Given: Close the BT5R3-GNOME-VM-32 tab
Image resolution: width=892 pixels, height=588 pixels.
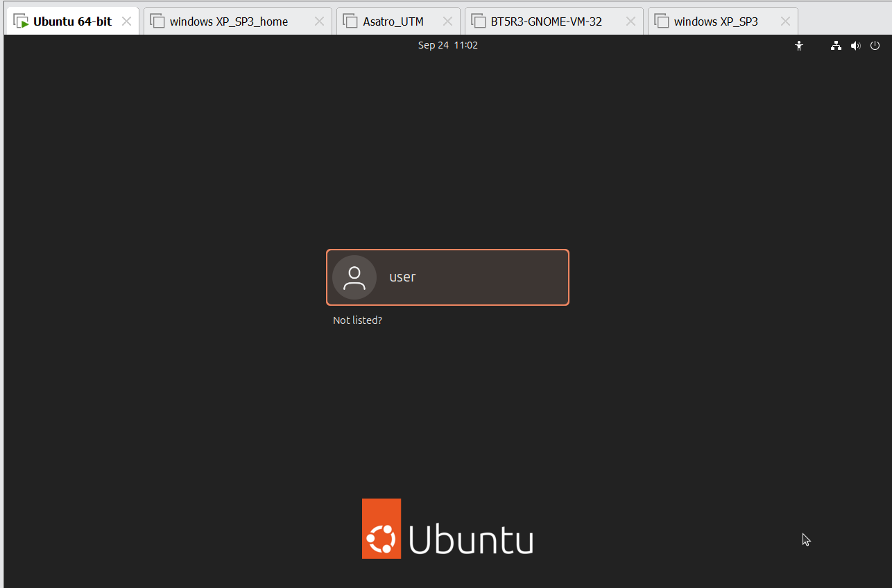Looking at the screenshot, I should point(631,21).
